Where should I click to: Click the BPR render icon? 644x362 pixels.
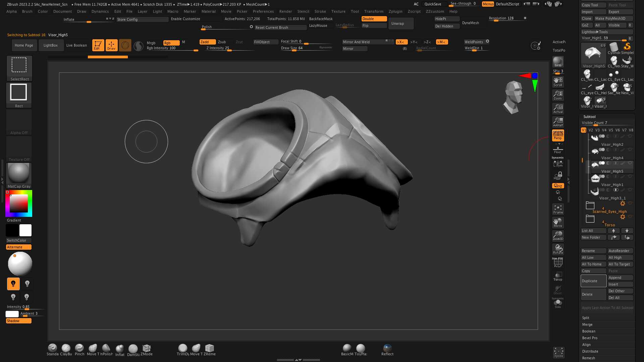[558, 62]
